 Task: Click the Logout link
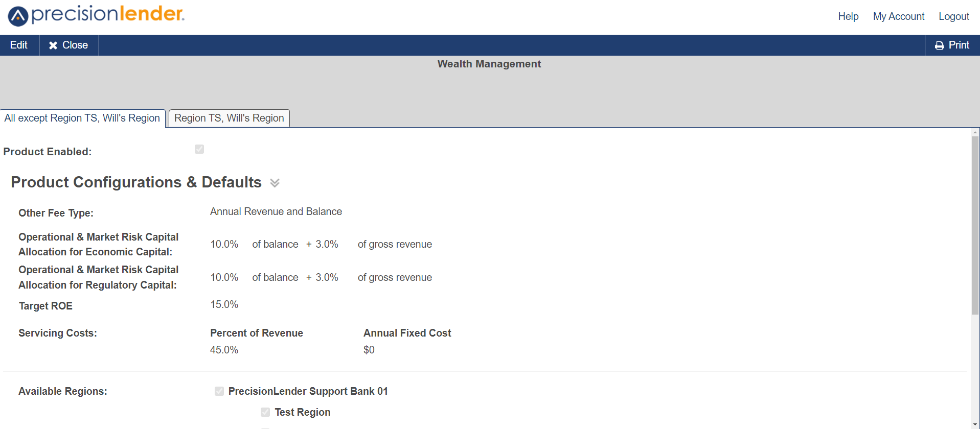click(954, 16)
